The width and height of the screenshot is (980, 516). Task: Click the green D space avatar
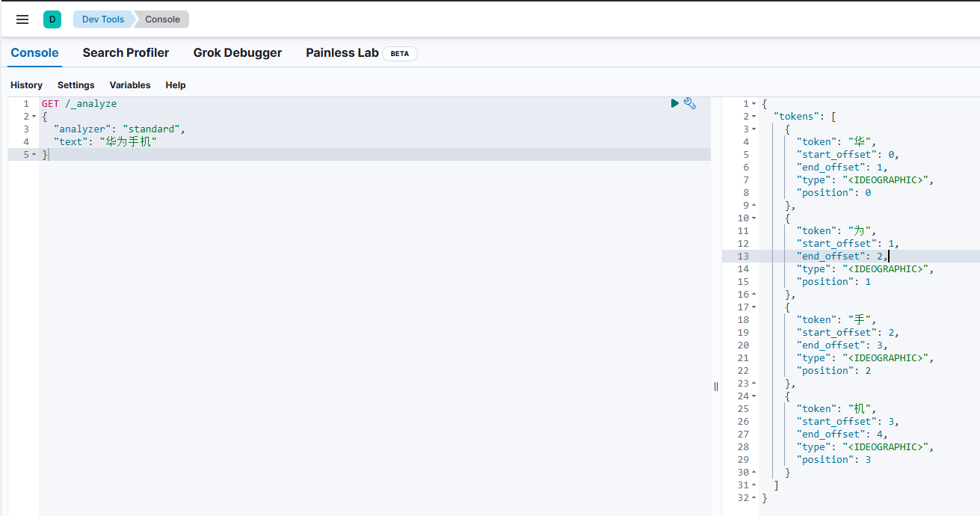click(x=52, y=19)
